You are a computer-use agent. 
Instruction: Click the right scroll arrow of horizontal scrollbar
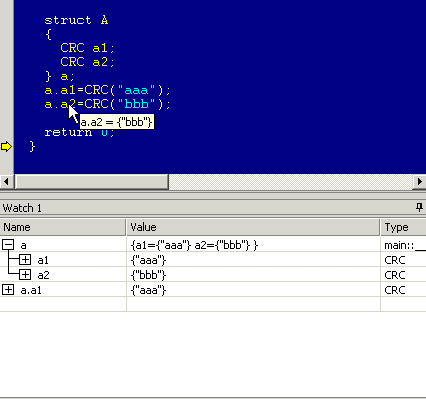(x=419, y=182)
